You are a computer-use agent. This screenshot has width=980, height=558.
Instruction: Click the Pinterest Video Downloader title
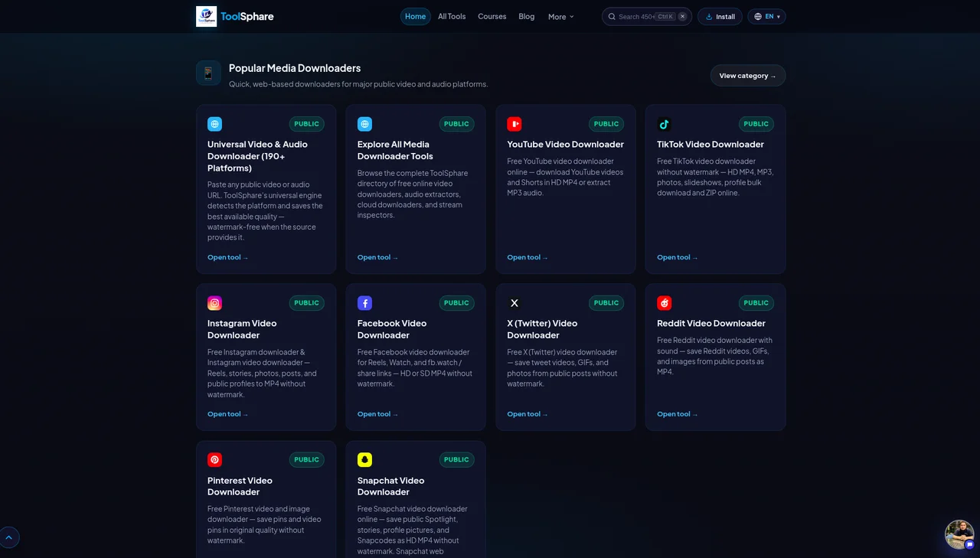[x=240, y=486]
